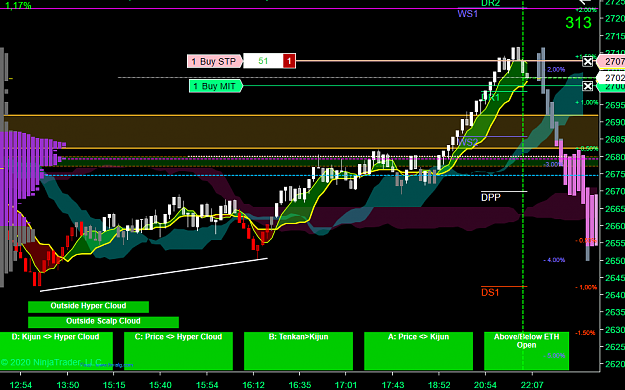The height and width of the screenshot is (390, 625).
Task: Click the 15:15 time axis label
Action: (114, 385)
